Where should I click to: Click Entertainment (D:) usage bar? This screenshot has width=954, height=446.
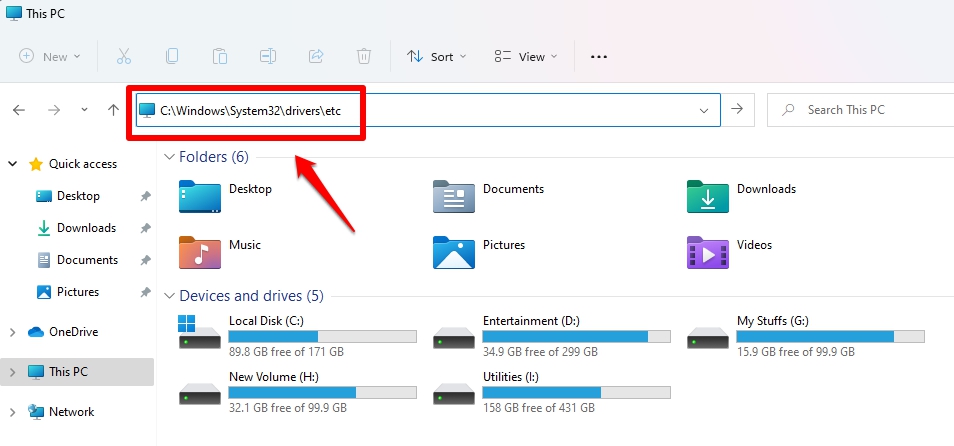click(576, 336)
